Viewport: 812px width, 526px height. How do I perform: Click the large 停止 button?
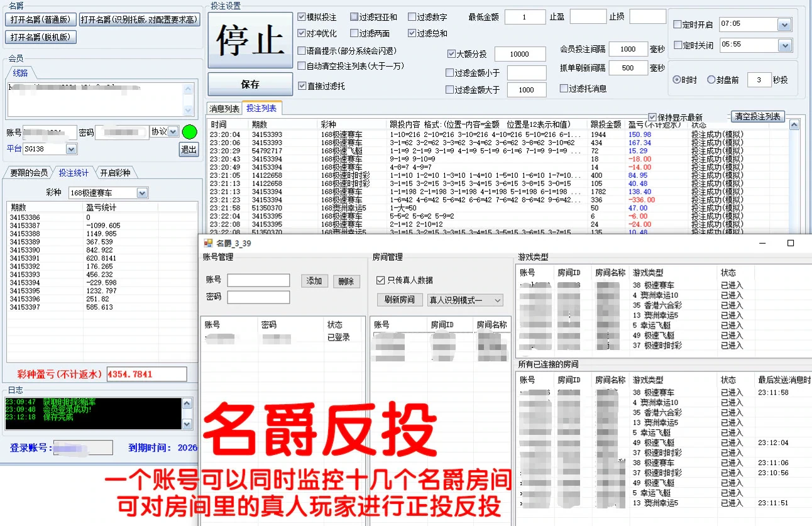[250, 40]
